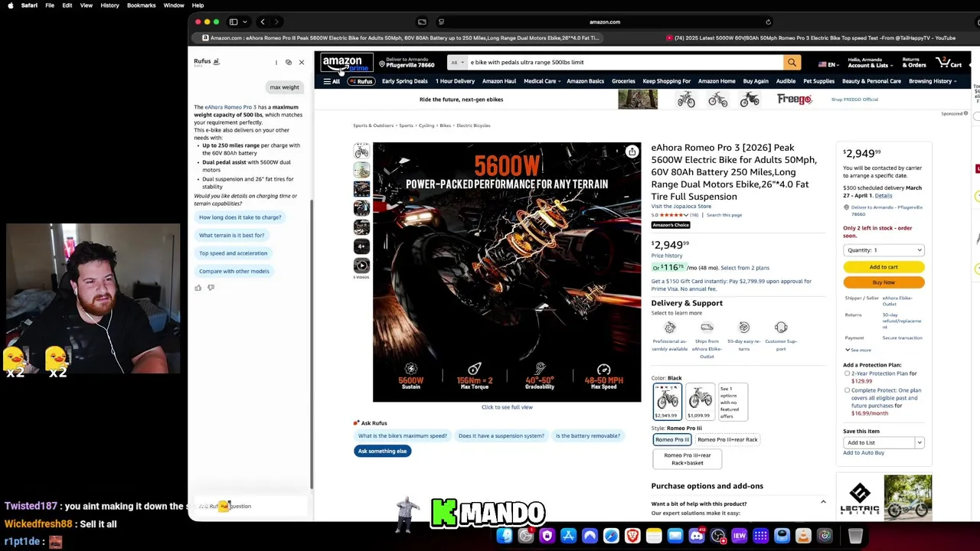
Task: Select Romeo Pro III+rear Rack+basket style
Action: 688,458
